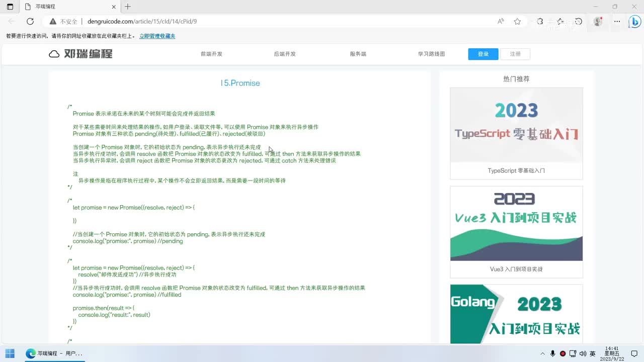The height and width of the screenshot is (362, 644).
Task: Open the 前端开发 navigation item
Action: [211, 54]
